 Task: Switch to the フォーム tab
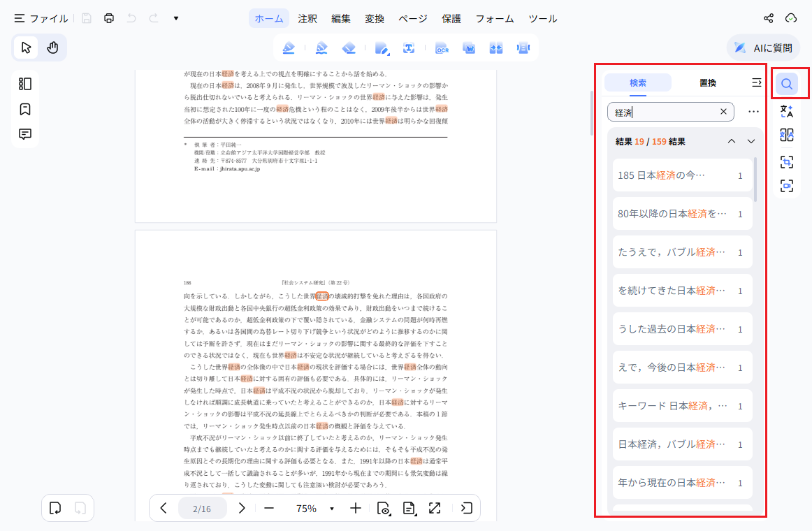click(495, 19)
